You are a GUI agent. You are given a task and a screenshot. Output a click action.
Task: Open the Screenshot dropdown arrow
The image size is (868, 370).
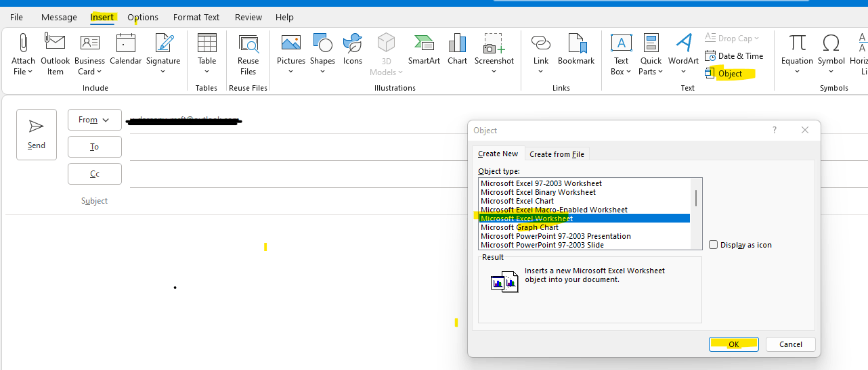click(494, 72)
